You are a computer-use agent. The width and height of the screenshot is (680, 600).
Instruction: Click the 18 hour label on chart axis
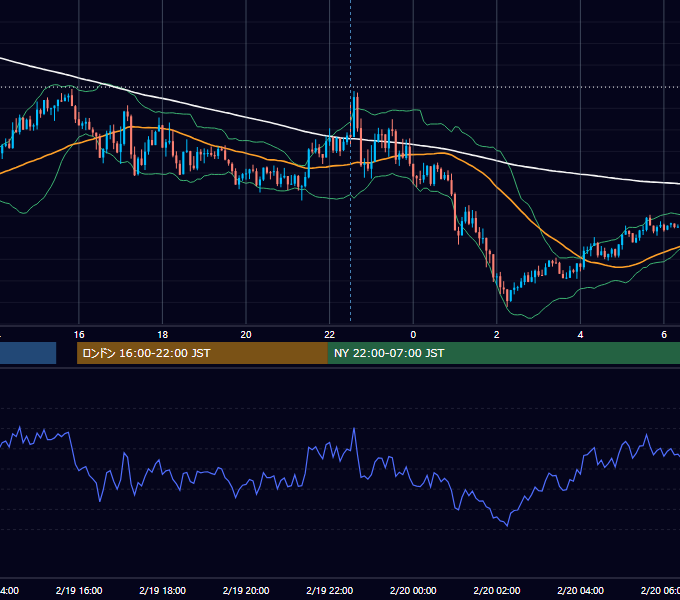point(163,335)
